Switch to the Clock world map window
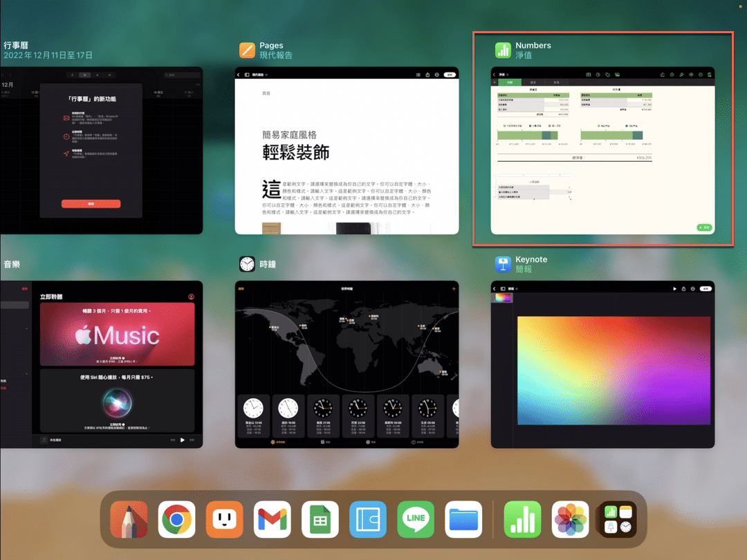Screen dimensions: 747x560 (x=347, y=364)
